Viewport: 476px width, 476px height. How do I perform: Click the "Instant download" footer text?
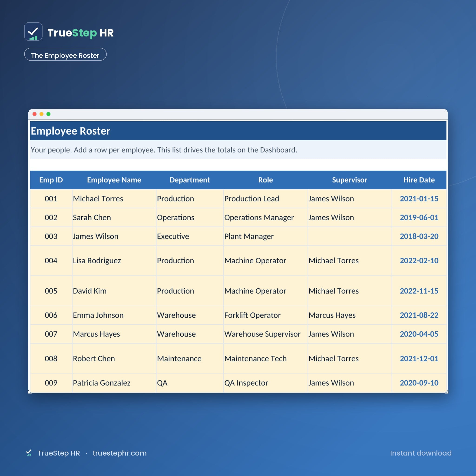(x=421, y=453)
